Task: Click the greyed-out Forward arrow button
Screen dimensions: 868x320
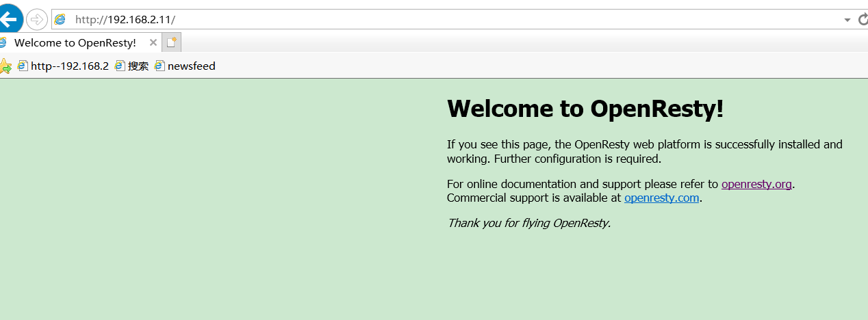Action: coord(37,19)
